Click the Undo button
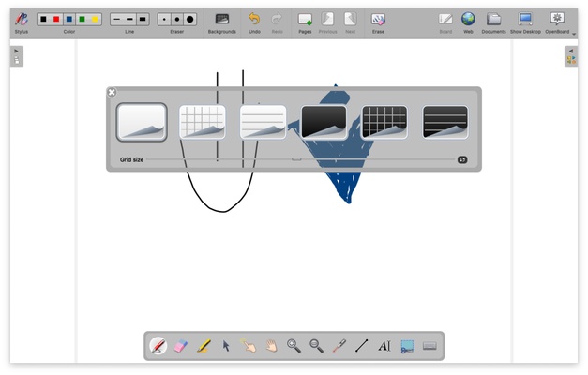The width and height of the screenshot is (588, 375). [254, 22]
